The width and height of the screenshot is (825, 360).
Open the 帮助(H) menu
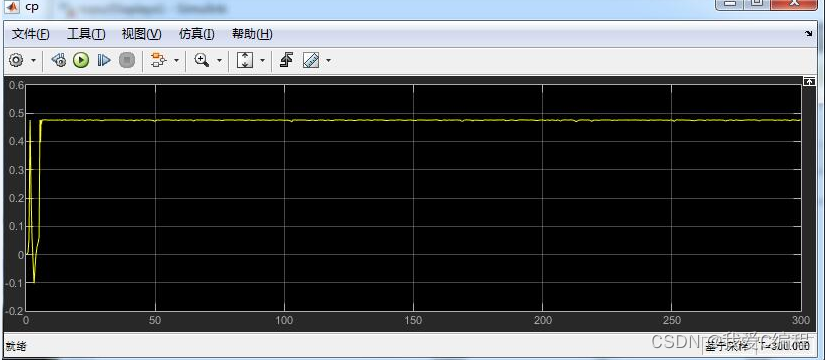[252, 34]
